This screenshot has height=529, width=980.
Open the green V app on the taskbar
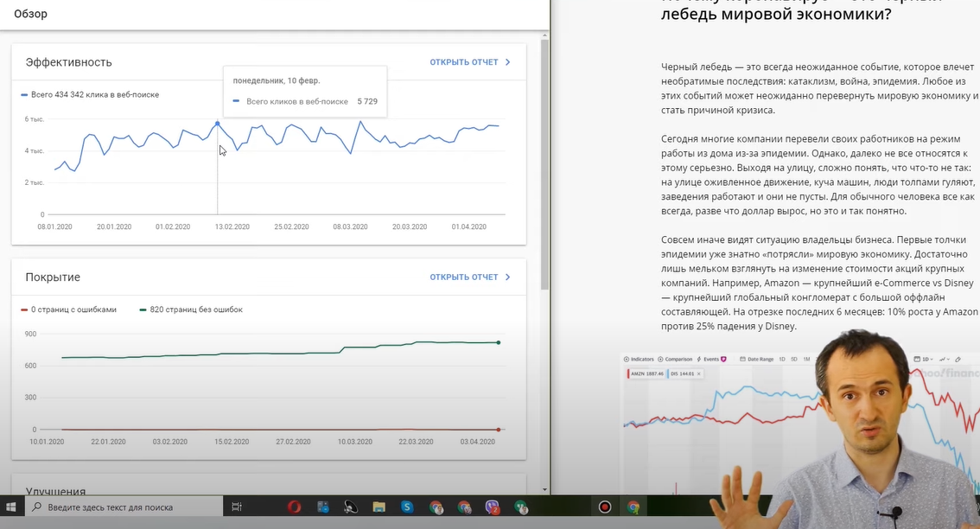click(x=520, y=507)
